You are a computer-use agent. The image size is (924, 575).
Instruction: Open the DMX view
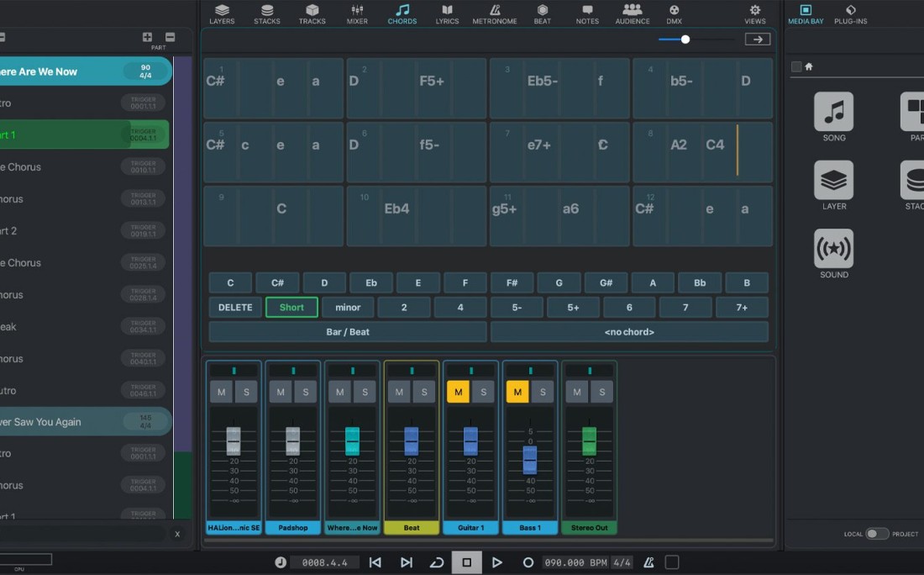pos(674,14)
